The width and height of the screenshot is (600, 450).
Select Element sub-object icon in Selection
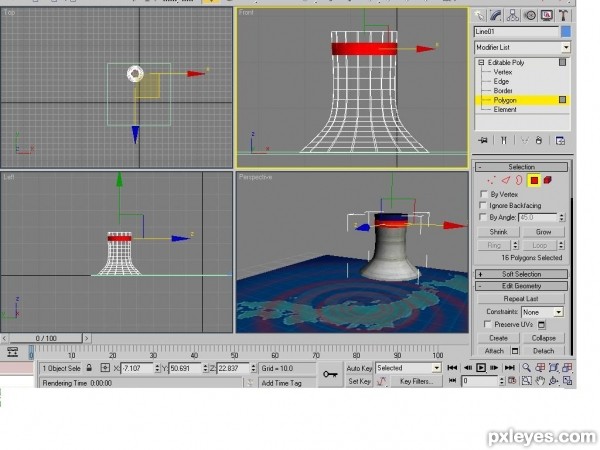(x=548, y=180)
